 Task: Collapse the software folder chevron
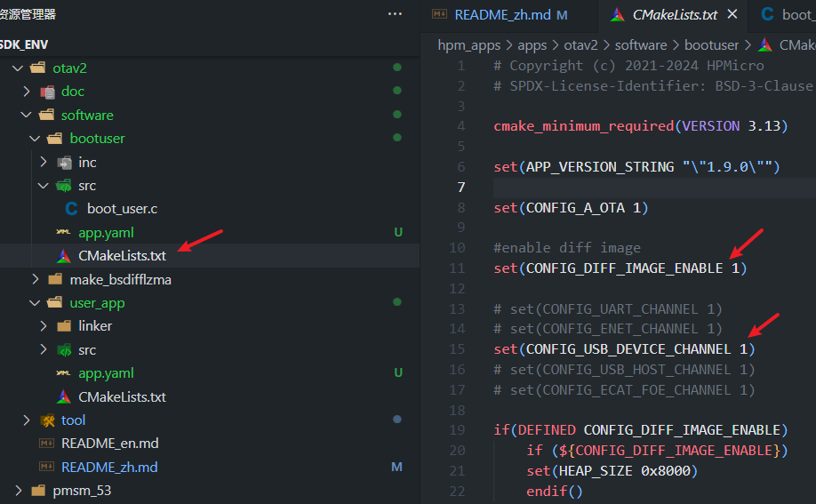pos(26,115)
